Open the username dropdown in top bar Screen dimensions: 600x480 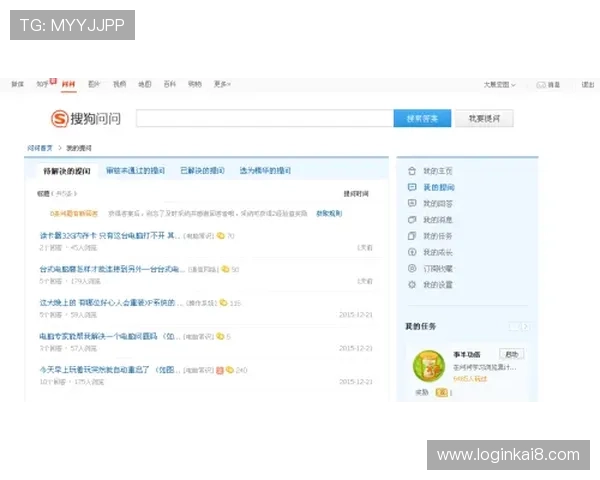pos(499,85)
